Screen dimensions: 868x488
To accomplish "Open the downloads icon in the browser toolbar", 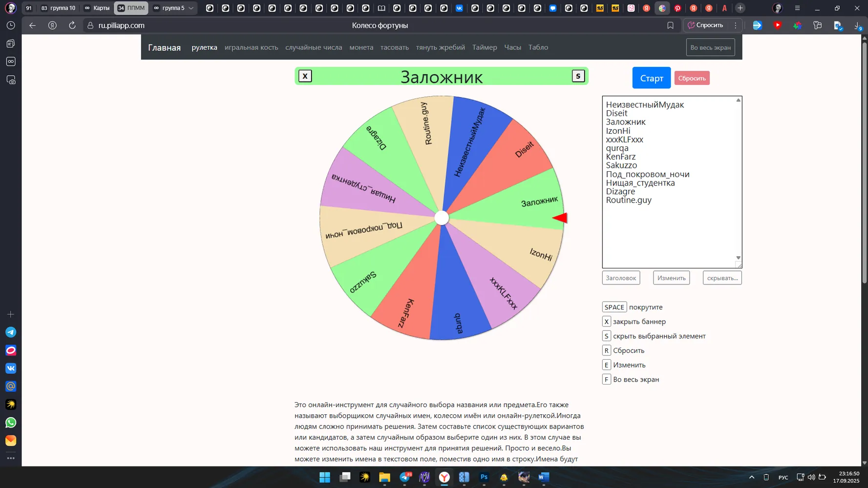I will (858, 25).
